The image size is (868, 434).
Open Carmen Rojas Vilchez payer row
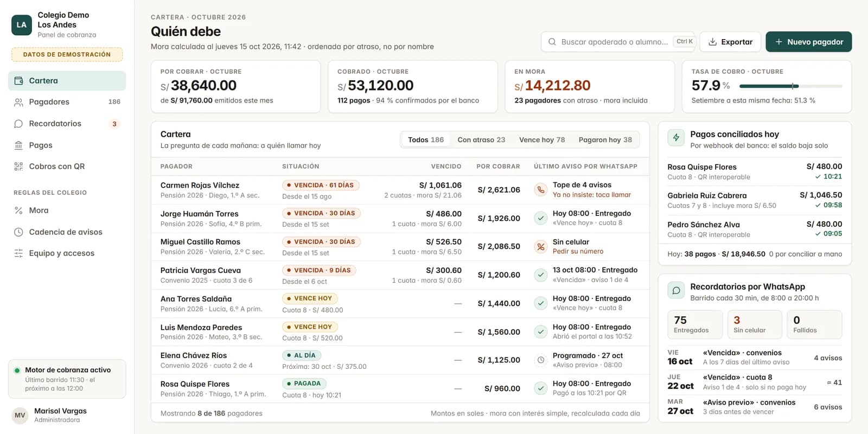[400, 190]
